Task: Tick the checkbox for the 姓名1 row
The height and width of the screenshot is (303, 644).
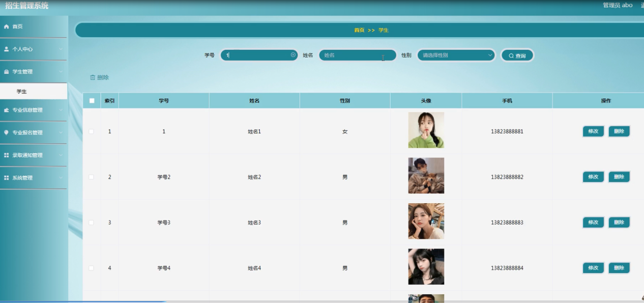Action: 92,131
